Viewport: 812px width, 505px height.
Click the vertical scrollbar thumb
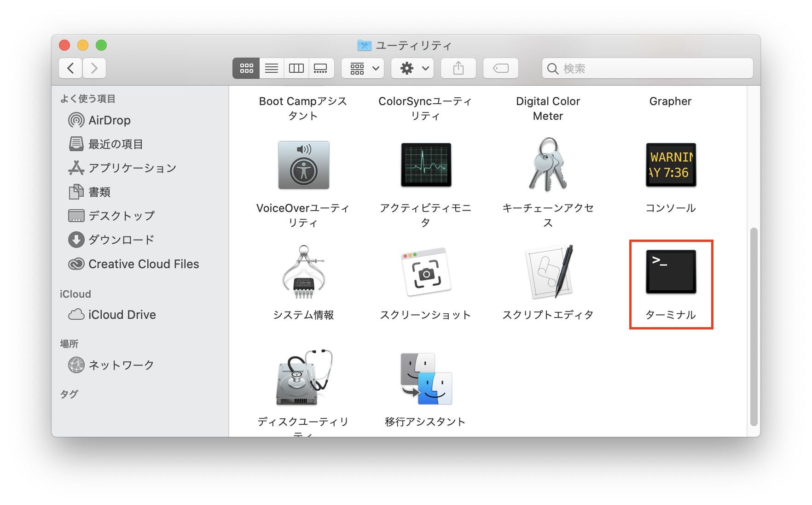point(754,326)
